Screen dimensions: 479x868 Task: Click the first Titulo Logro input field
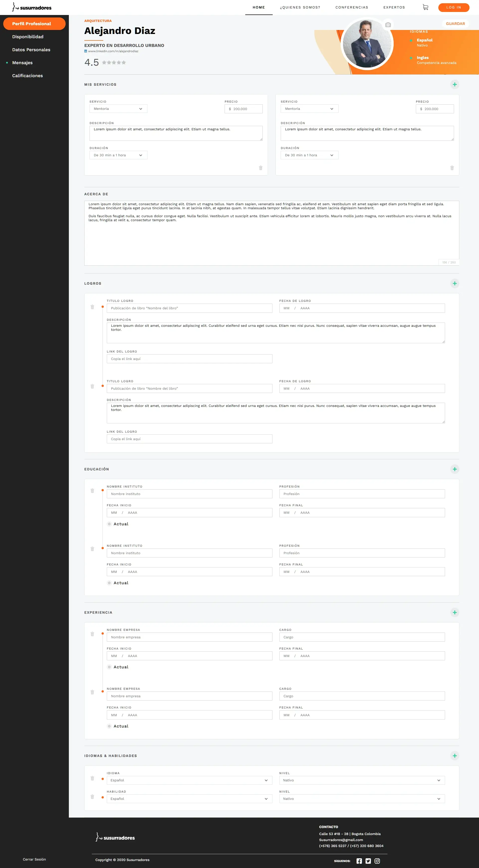(x=190, y=308)
